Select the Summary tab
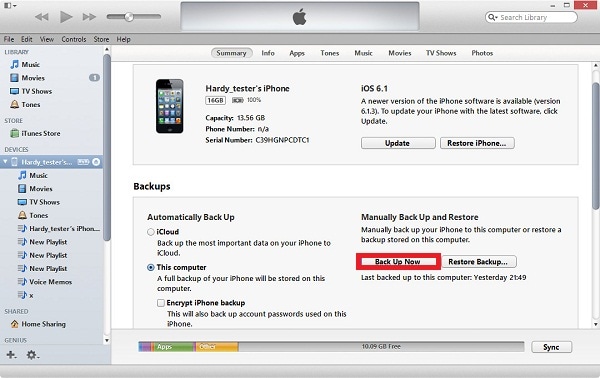 (x=232, y=53)
